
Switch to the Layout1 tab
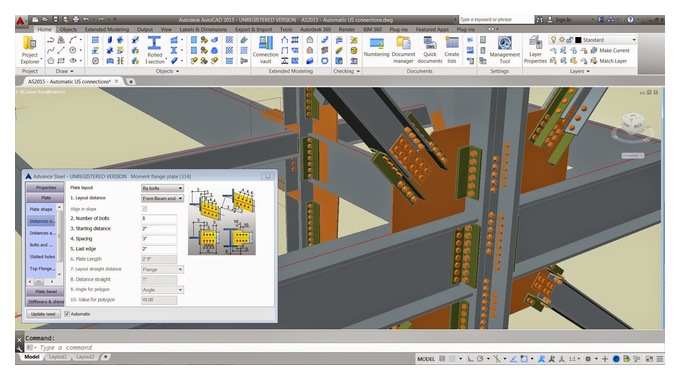tap(58, 357)
